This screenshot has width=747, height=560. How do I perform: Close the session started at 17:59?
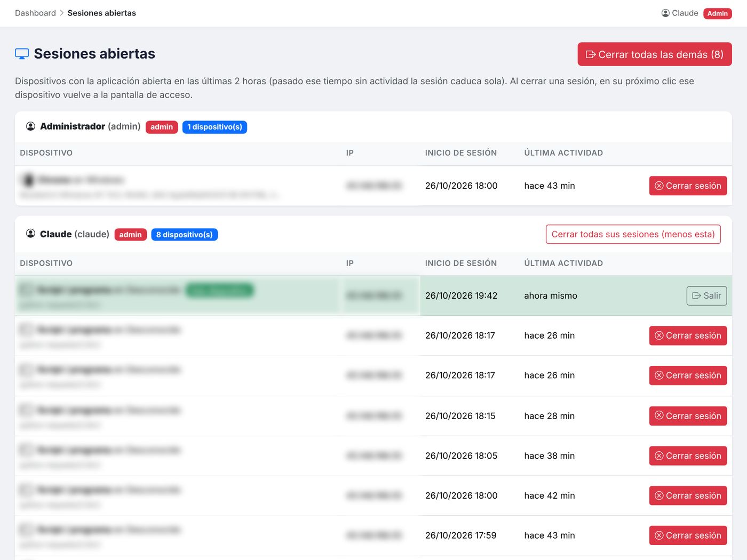click(x=688, y=535)
